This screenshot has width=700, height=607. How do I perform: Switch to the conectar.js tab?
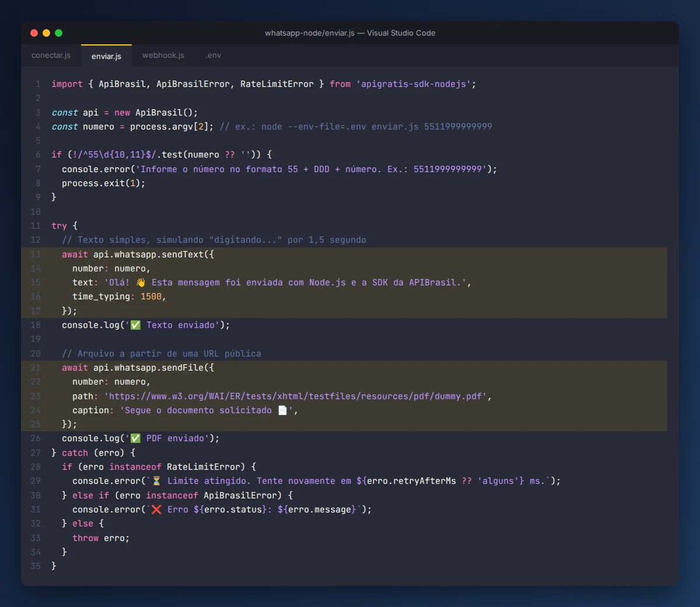click(x=51, y=55)
